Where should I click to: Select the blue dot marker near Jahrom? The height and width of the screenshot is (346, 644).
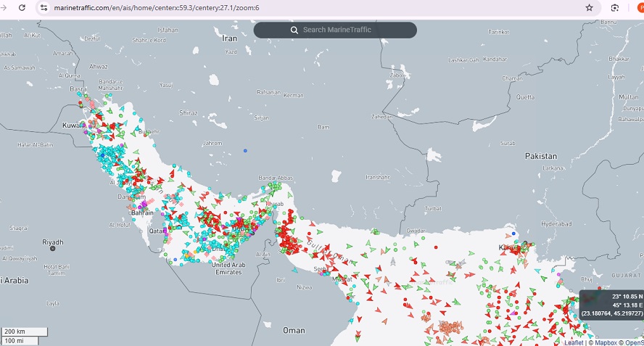(x=245, y=150)
